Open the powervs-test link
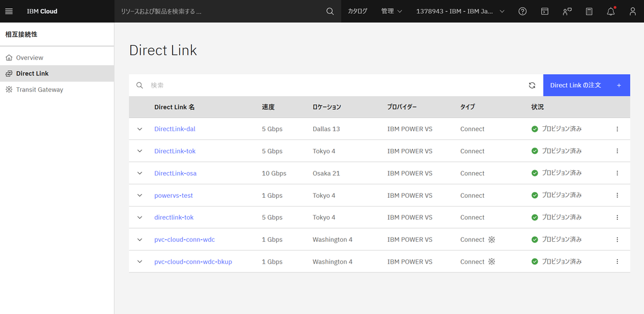 (x=174, y=195)
